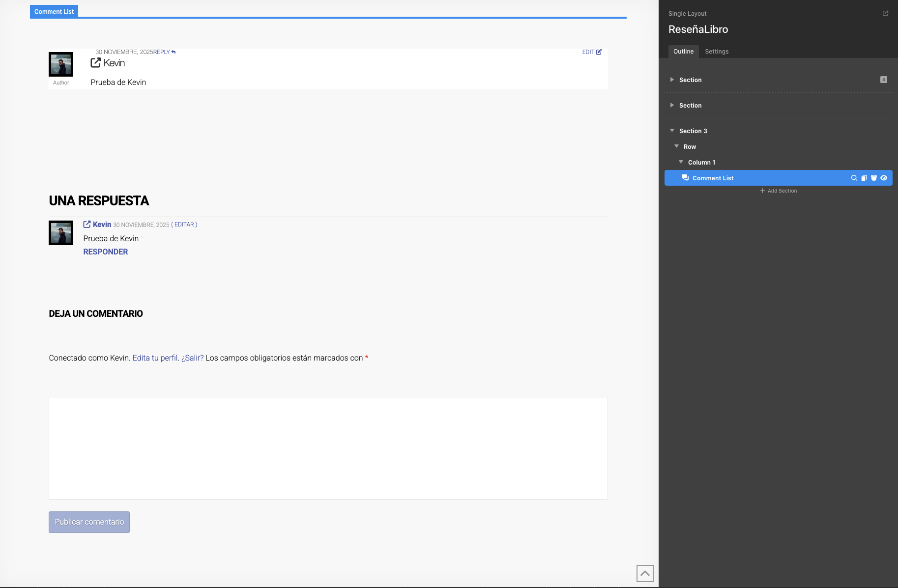Screen dimensions: 898x588
Task: Click the inspect magnifier icon on Comment List
Action: (854, 178)
